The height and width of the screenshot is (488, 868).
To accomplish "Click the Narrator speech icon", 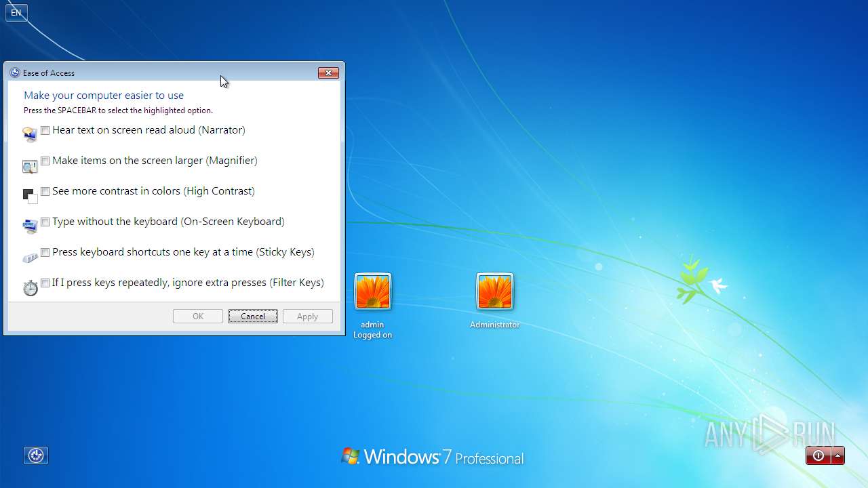I will pos(30,134).
